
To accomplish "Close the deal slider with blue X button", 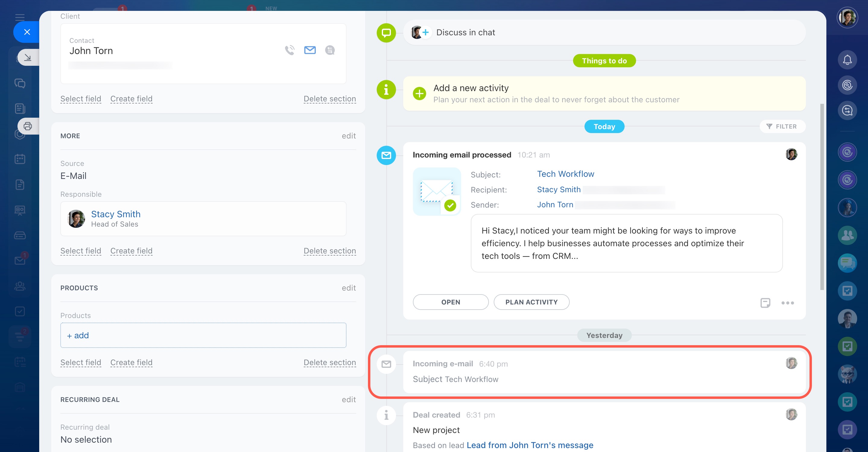I will (x=27, y=32).
